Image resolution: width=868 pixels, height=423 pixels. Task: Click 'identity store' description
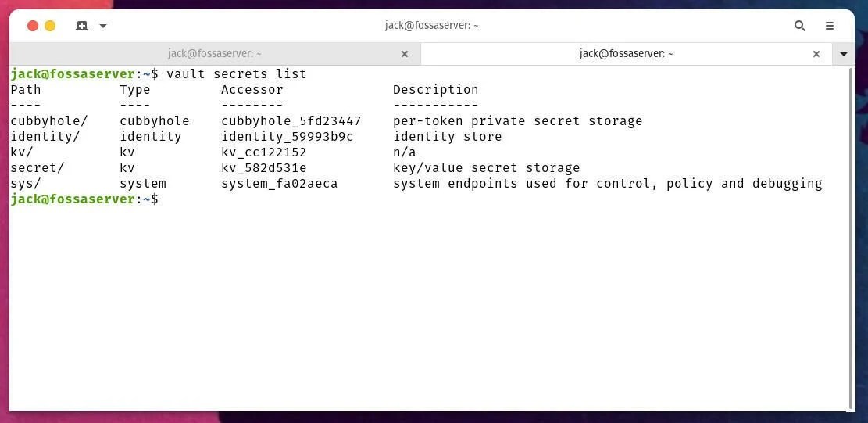tap(448, 136)
